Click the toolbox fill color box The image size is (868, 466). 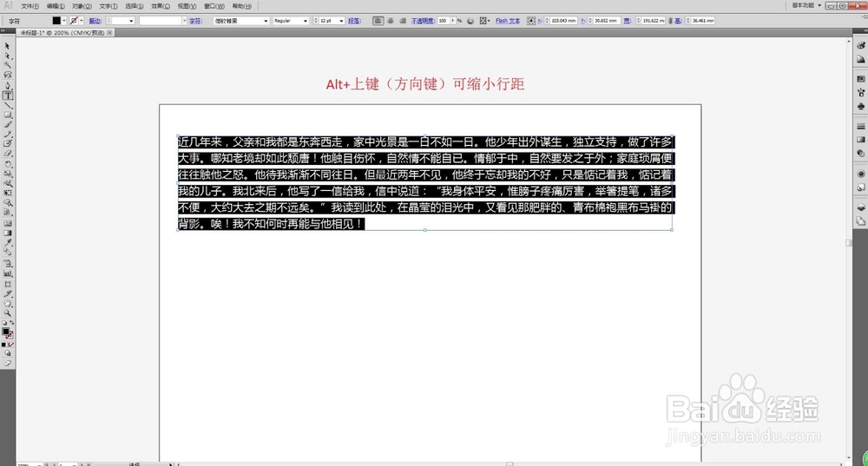point(5,331)
